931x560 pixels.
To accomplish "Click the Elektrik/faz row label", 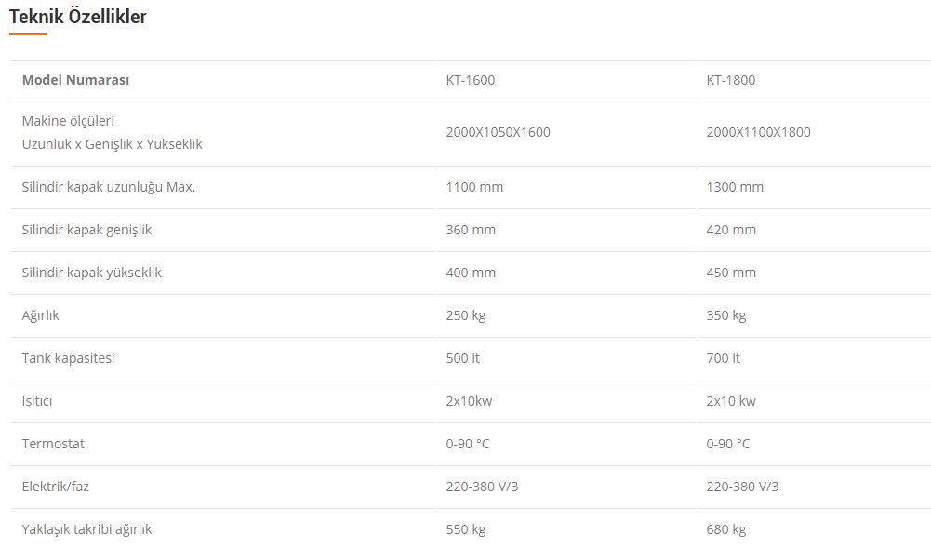I will (x=55, y=487).
